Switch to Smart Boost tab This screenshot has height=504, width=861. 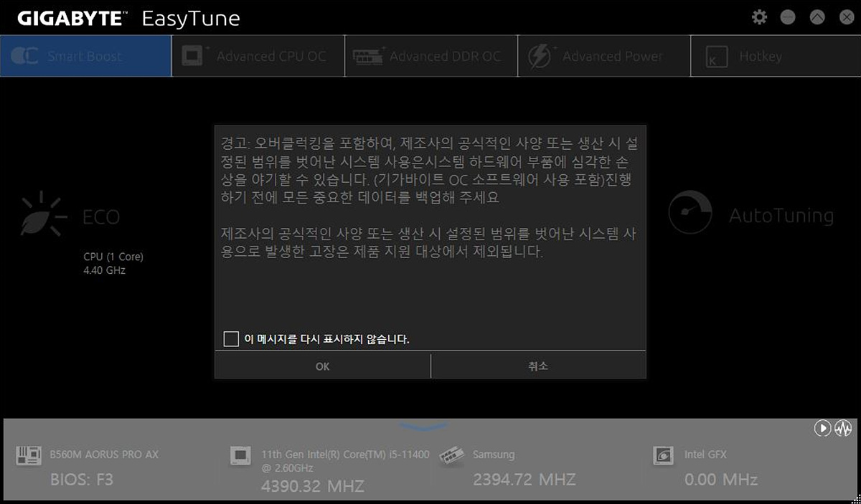tap(86, 56)
